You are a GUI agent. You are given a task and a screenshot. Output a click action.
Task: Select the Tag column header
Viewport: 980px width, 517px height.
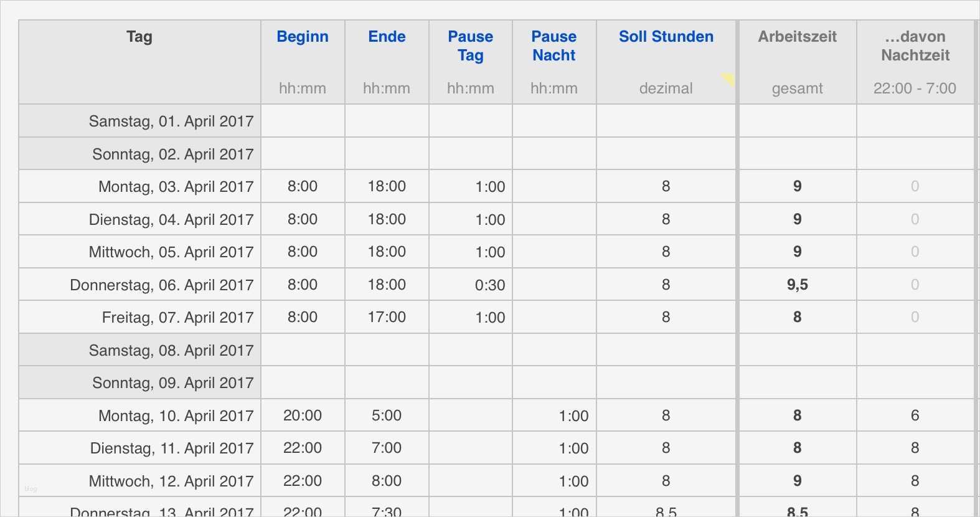[139, 37]
